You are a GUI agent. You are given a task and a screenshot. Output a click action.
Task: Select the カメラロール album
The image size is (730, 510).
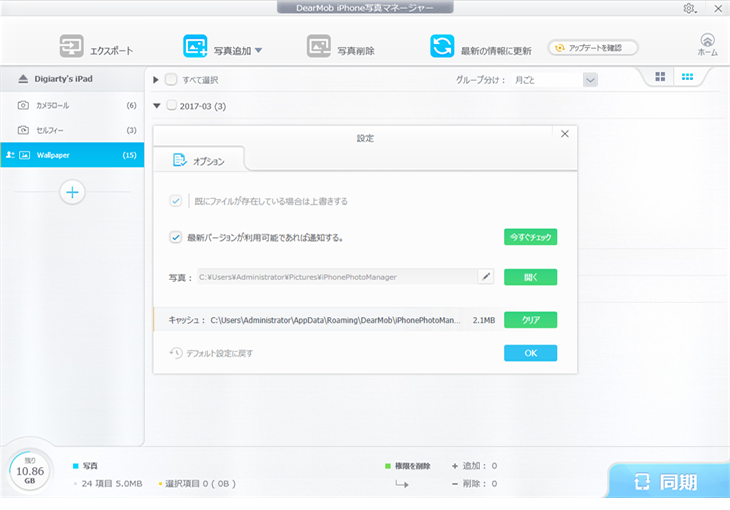tap(72, 105)
